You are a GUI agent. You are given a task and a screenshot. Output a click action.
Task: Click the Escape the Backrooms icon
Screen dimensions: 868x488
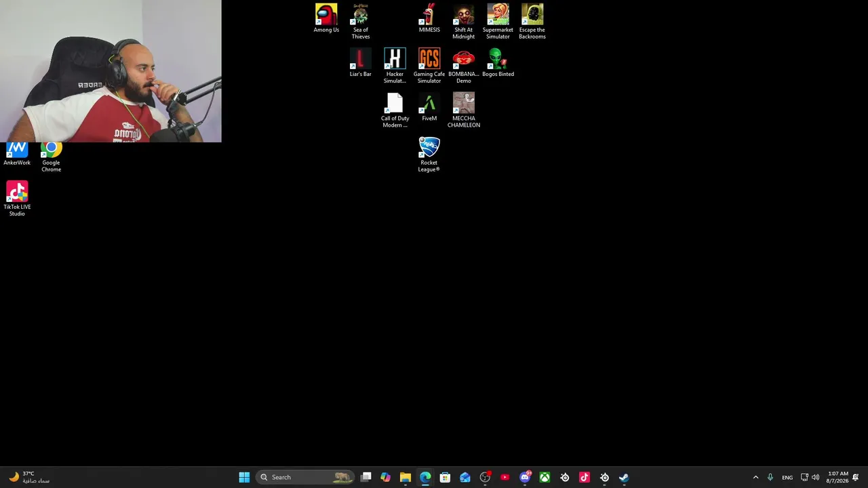pos(532,22)
